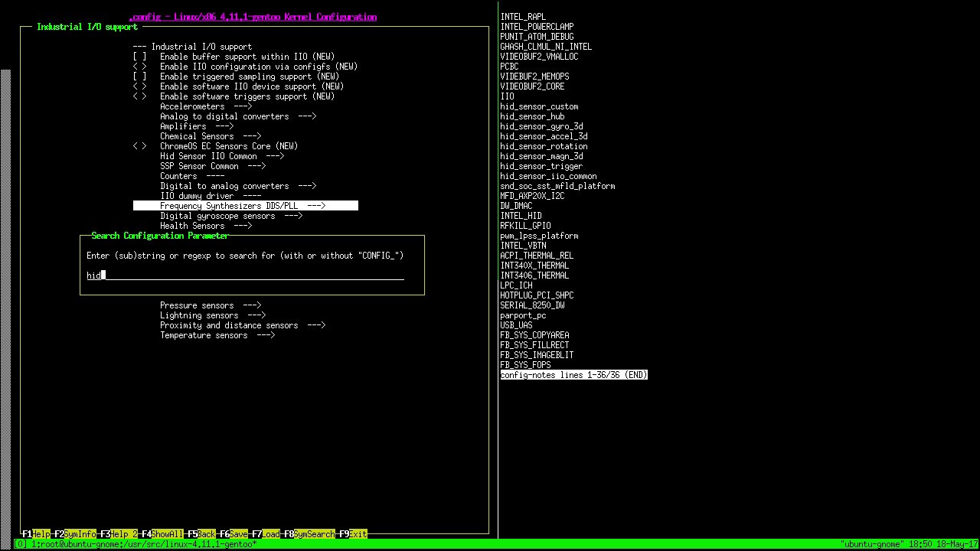Open the Temperature sensors submenu
The width and height of the screenshot is (980, 551).
[x=217, y=335]
